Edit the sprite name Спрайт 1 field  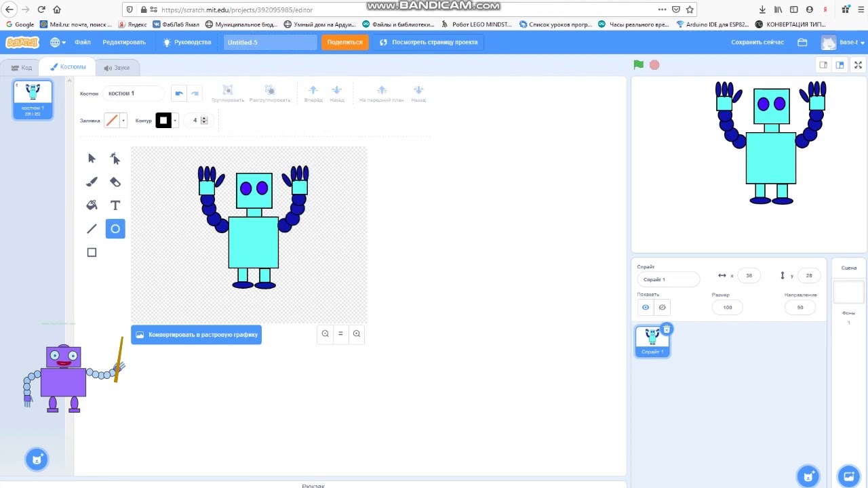point(668,279)
